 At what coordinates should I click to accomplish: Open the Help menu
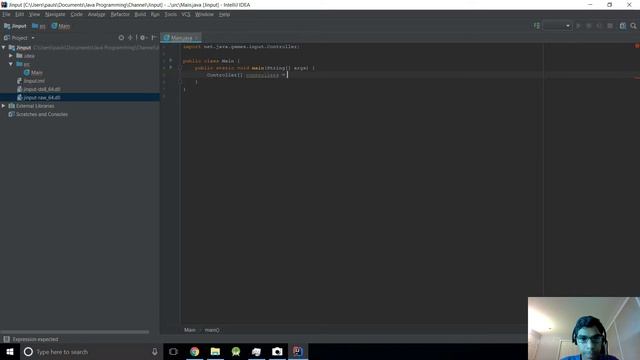click(x=224, y=14)
